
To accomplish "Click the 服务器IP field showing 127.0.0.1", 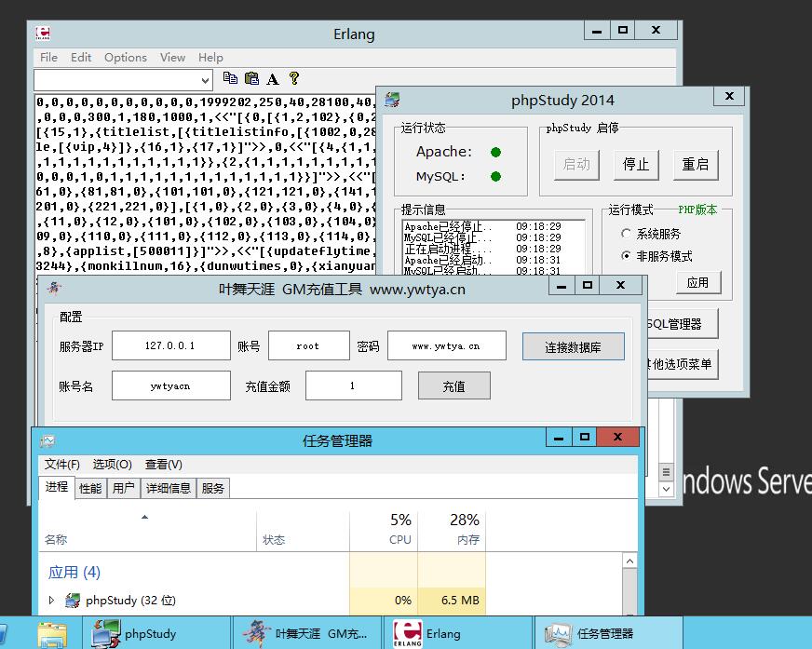I will point(171,345).
